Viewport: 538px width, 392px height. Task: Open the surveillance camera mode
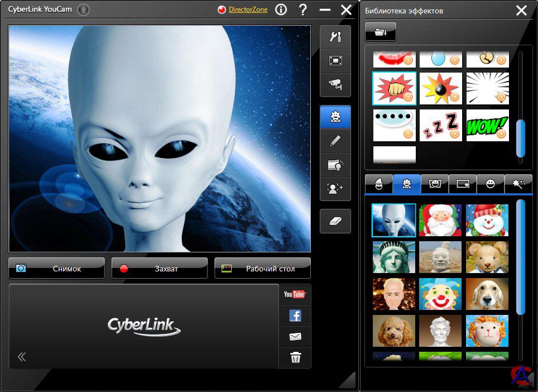pos(335,85)
